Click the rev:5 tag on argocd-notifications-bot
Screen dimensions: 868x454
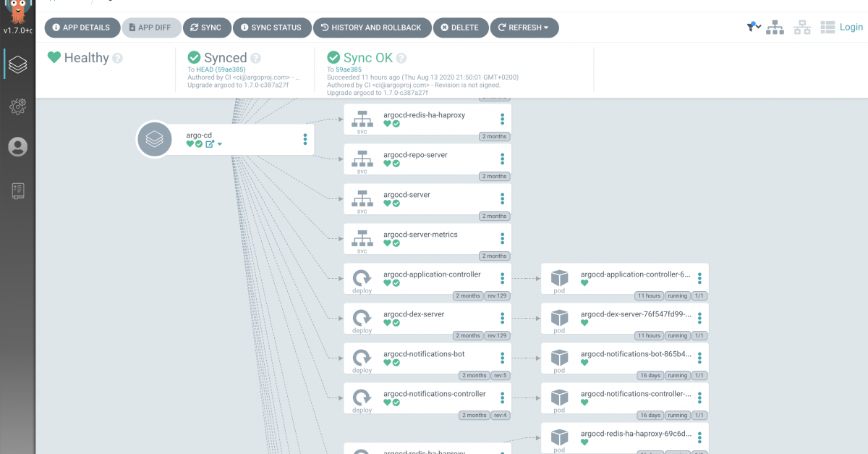pyautogui.click(x=500, y=375)
